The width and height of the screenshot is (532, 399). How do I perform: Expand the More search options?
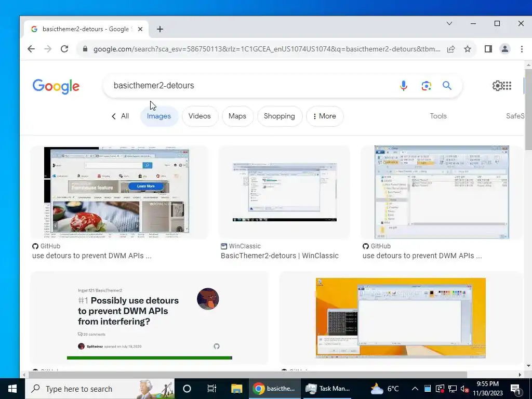tap(324, 116)
